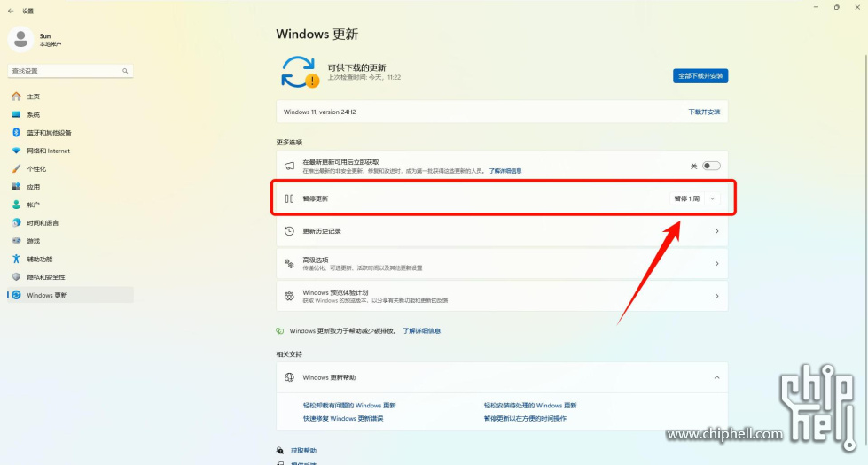This screenshot has height=465, width=868.
Task: Open 更新历史记录 via its chevron
Action: pyautogui.click(x=717, y=231)
